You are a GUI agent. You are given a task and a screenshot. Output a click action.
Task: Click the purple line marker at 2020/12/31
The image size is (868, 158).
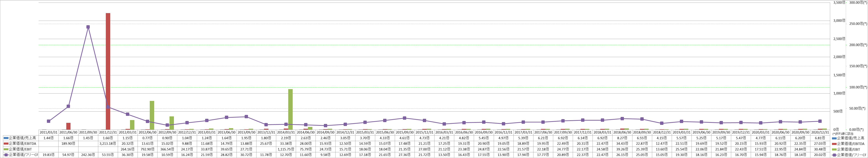pos(820,121)
